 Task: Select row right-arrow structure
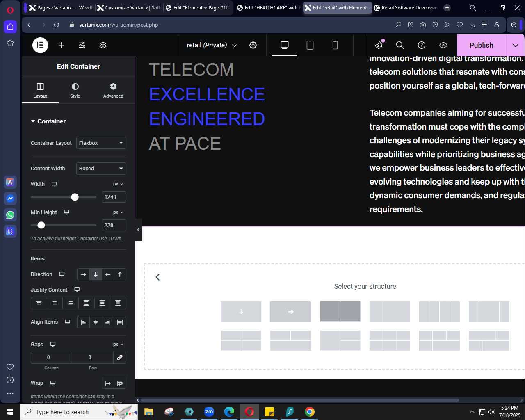(x=290, y=311)
